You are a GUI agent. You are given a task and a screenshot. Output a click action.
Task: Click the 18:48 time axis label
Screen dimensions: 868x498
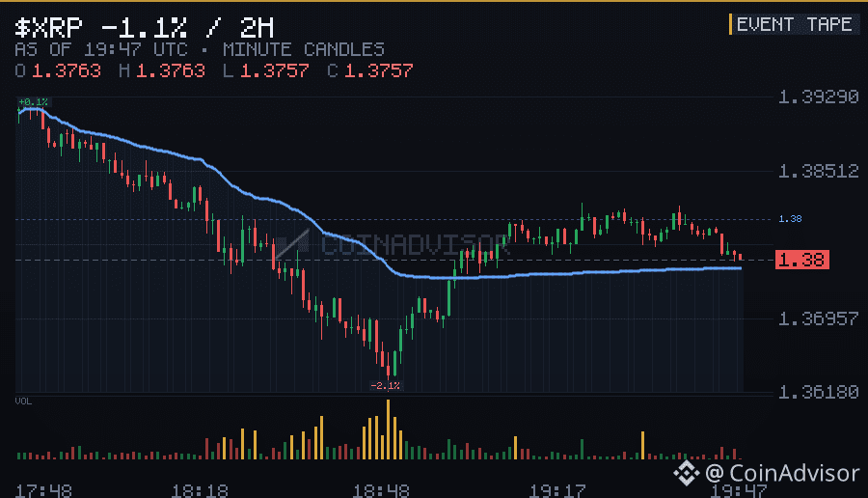[381, 491]
